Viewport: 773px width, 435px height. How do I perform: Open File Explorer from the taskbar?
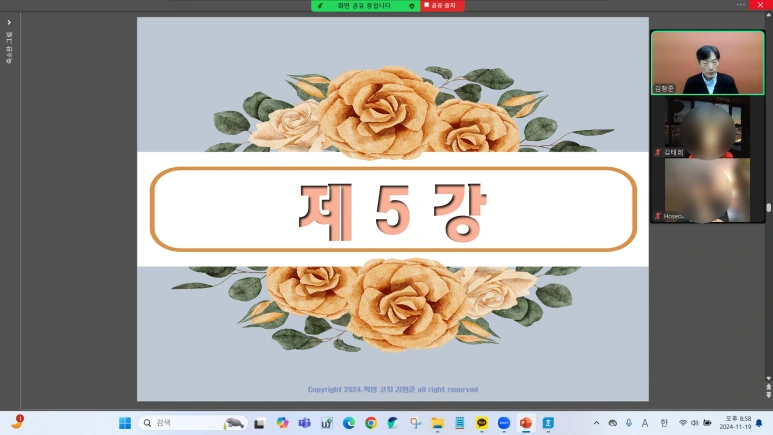437,423
